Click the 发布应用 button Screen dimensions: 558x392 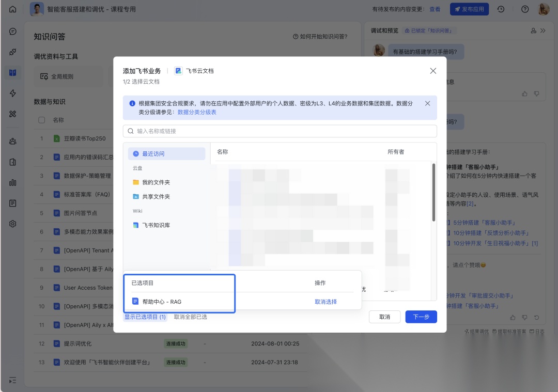pos(469,9)
